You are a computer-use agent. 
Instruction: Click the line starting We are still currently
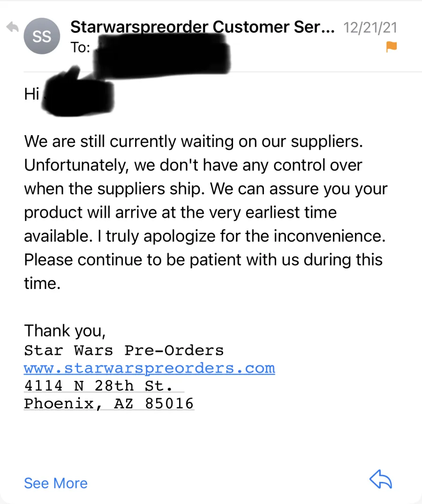[193, 141]
